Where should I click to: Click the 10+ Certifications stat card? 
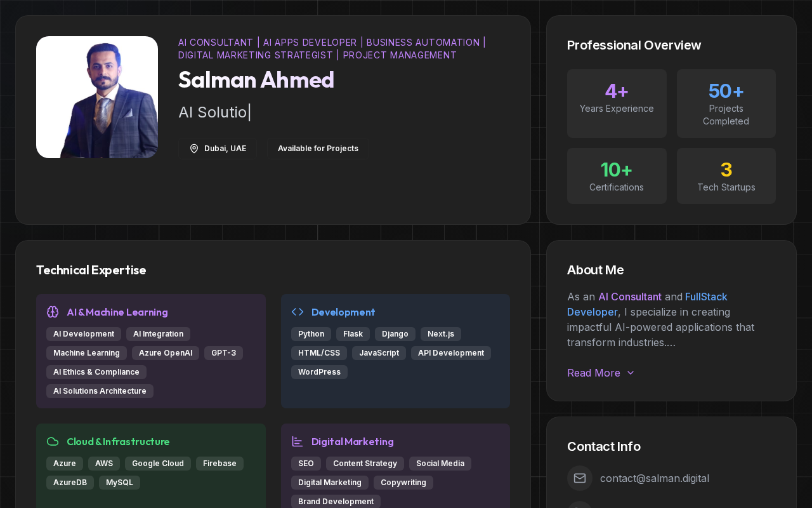coord(617,176)
